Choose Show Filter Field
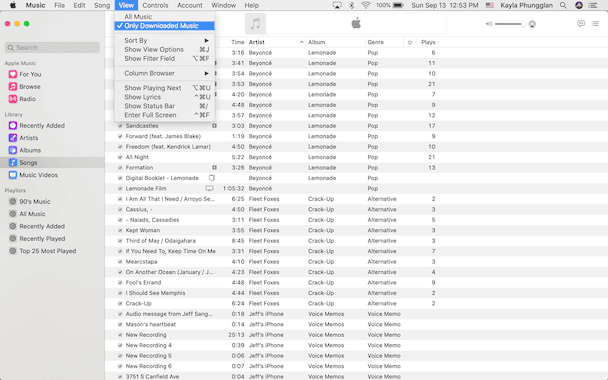This screenshot has height=380, width=608. (165, 59)
